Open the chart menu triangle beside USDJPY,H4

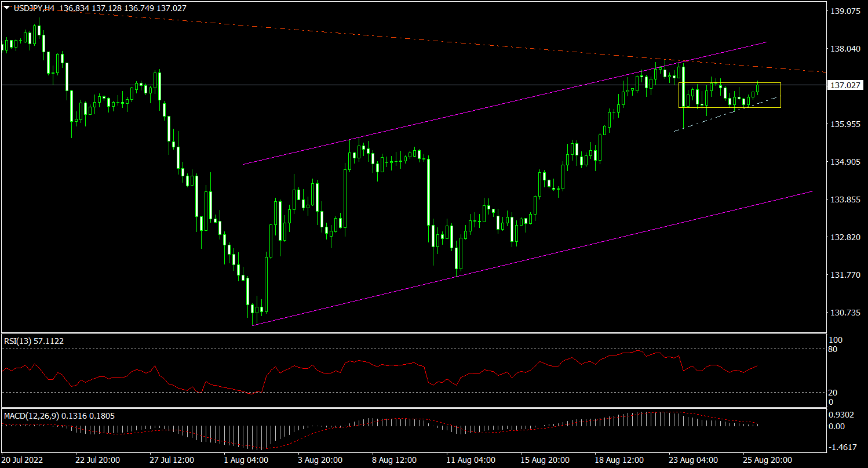6,9
